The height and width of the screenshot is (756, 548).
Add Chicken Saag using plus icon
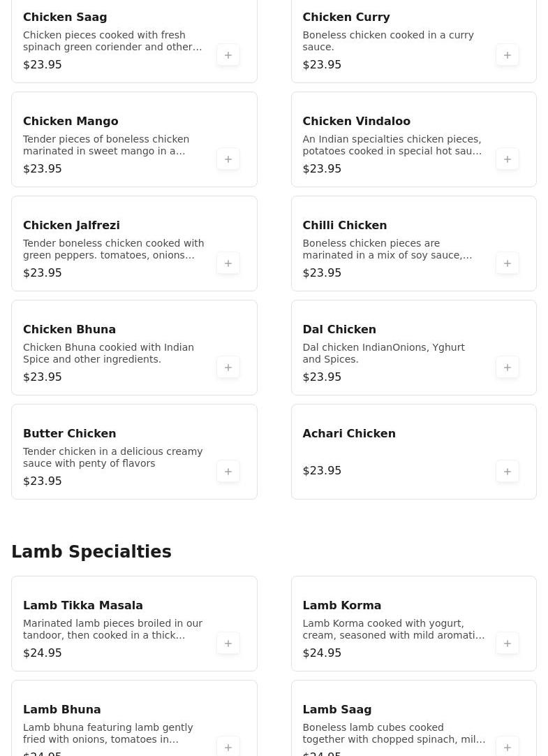click(228, 55)
